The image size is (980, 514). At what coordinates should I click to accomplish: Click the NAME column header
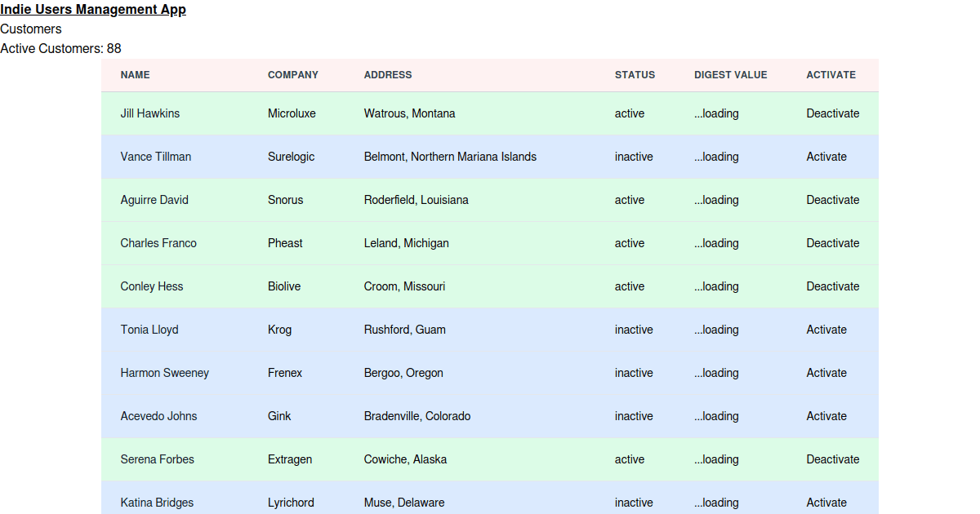click(135, 75)
